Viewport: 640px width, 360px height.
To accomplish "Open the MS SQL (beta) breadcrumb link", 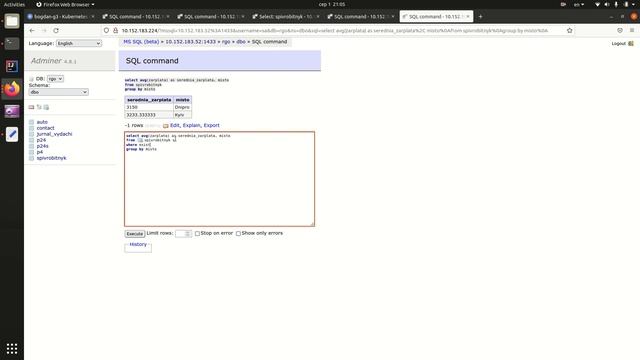I will pyautogui.click(x=141, y=42).
